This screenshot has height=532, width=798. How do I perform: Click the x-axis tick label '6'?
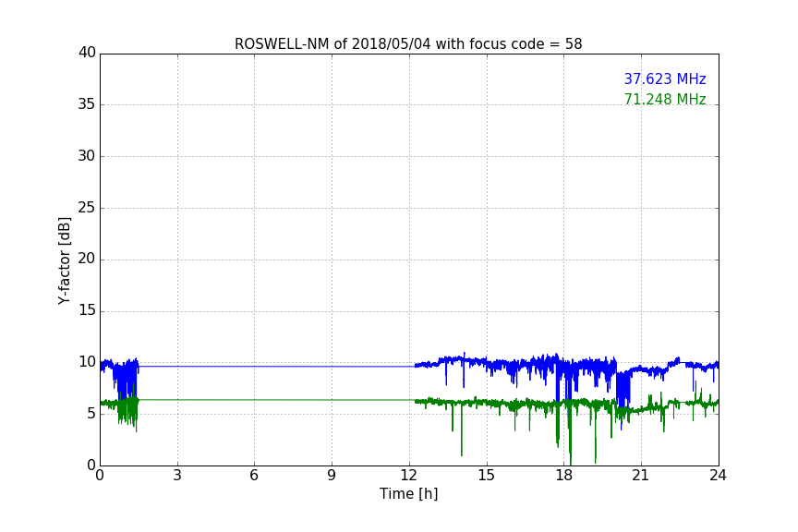coord(255,476)
